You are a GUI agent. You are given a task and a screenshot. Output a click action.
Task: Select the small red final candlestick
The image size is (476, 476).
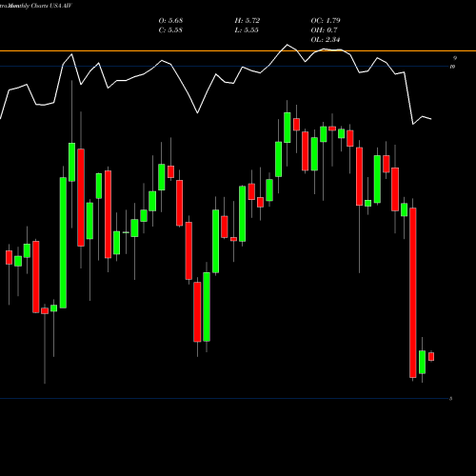tap(431, 356)
